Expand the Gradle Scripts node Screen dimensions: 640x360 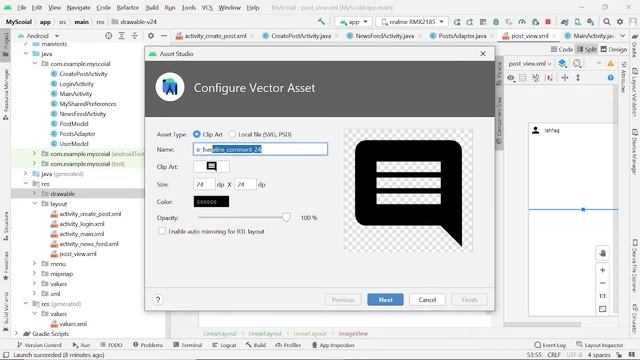pyautogui.click(x=16, y=333)
